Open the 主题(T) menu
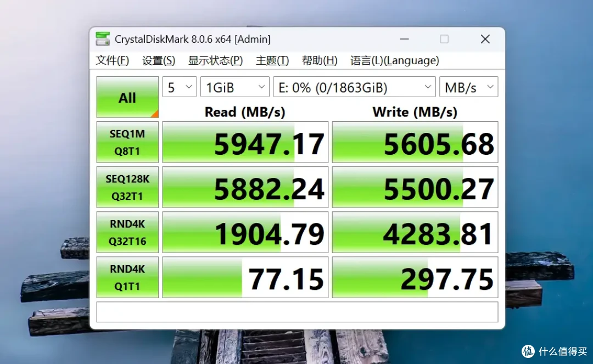The image size is (593, 364). [x=272, y=60]
